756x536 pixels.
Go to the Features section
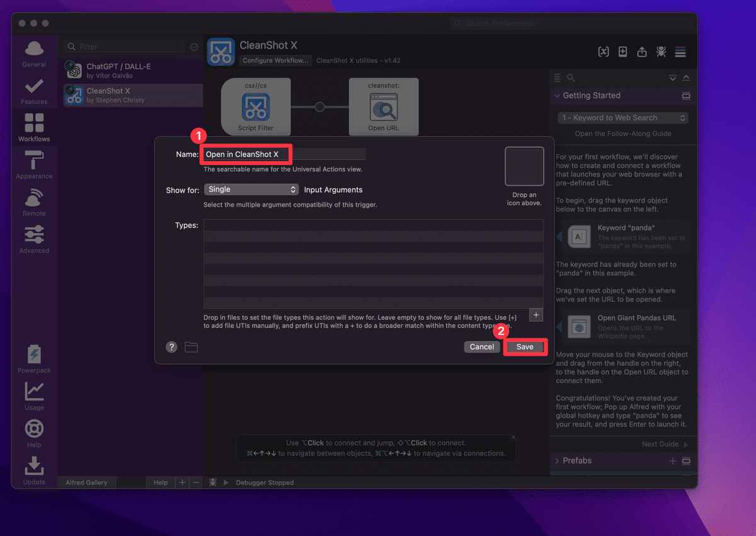point(34,91)
